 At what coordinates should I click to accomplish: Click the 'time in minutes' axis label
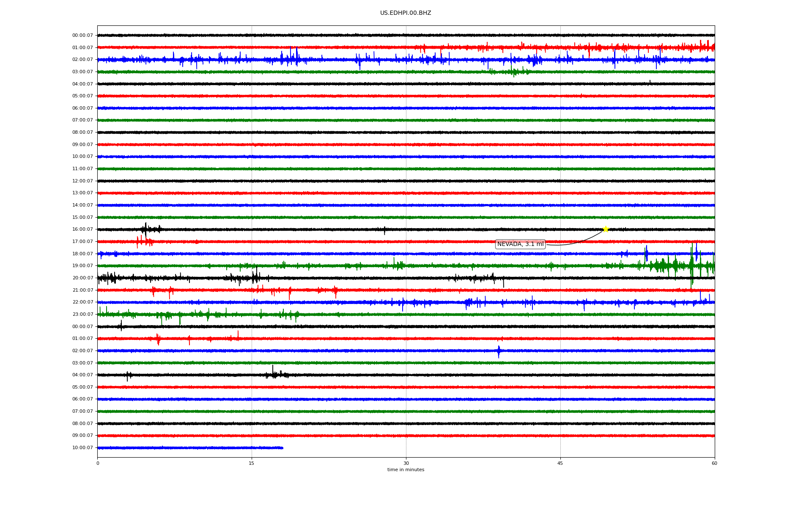(x=406, y=470)
